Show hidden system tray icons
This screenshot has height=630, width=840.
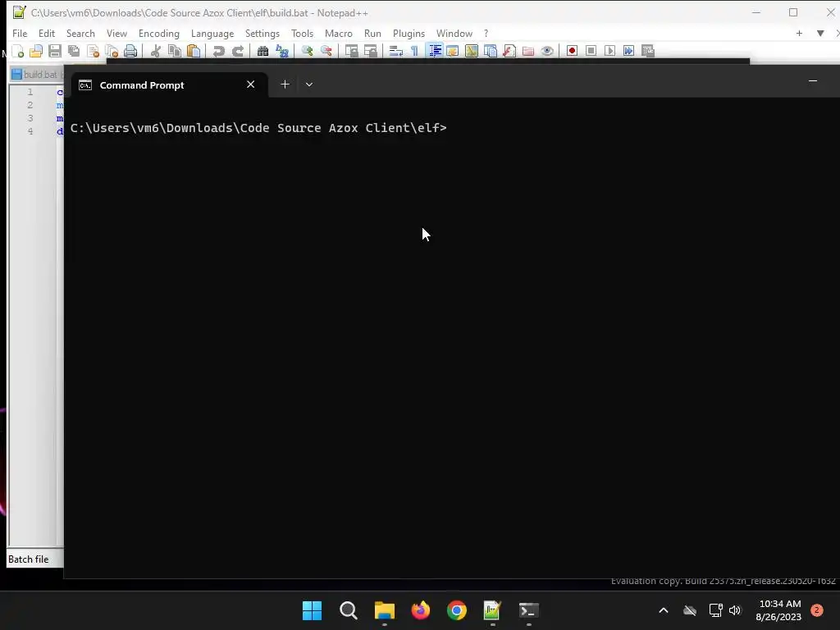click(663, 610)
